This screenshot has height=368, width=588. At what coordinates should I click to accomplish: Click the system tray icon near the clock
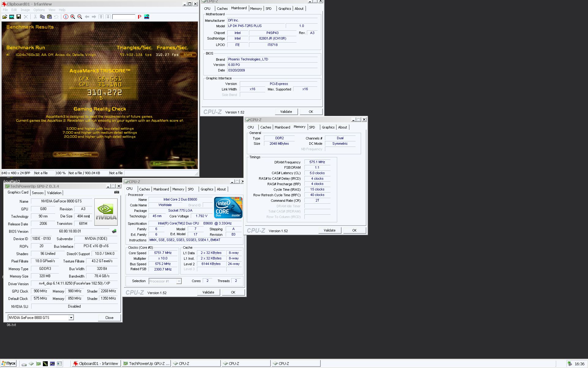click(570, 364)
